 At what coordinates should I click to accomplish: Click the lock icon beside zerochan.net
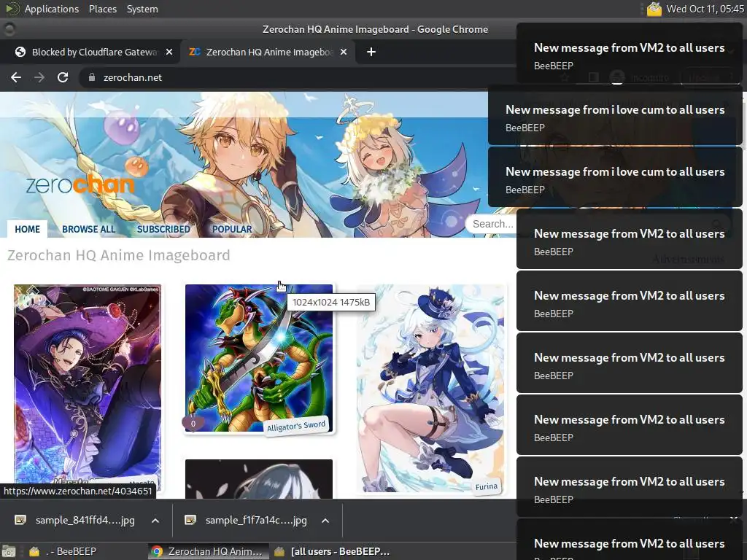92,77
